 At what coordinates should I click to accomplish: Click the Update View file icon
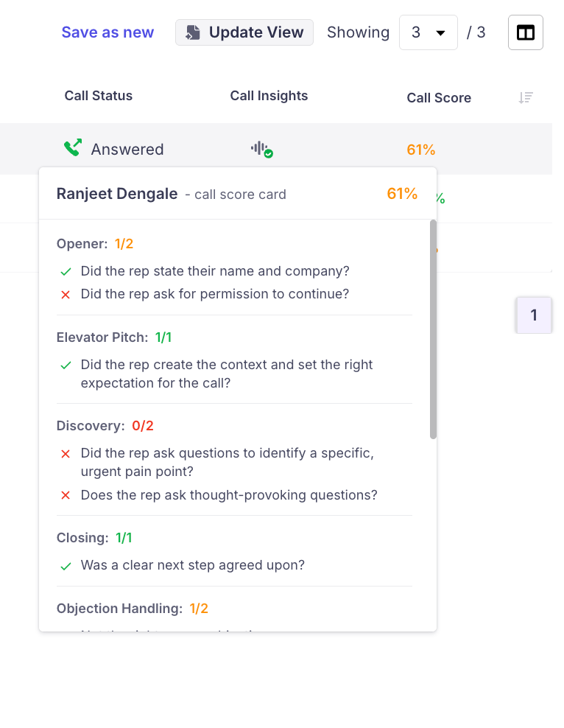click(x=193, y=32)
